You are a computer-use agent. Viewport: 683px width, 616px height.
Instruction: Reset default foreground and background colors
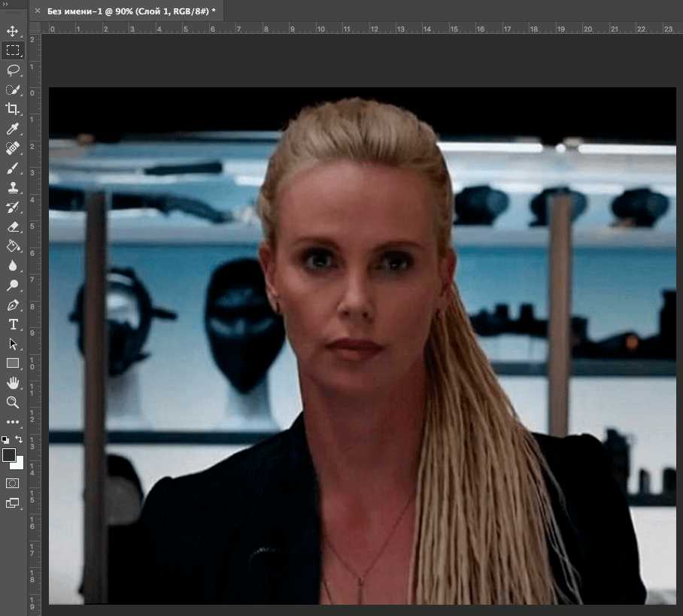(5, 439)
